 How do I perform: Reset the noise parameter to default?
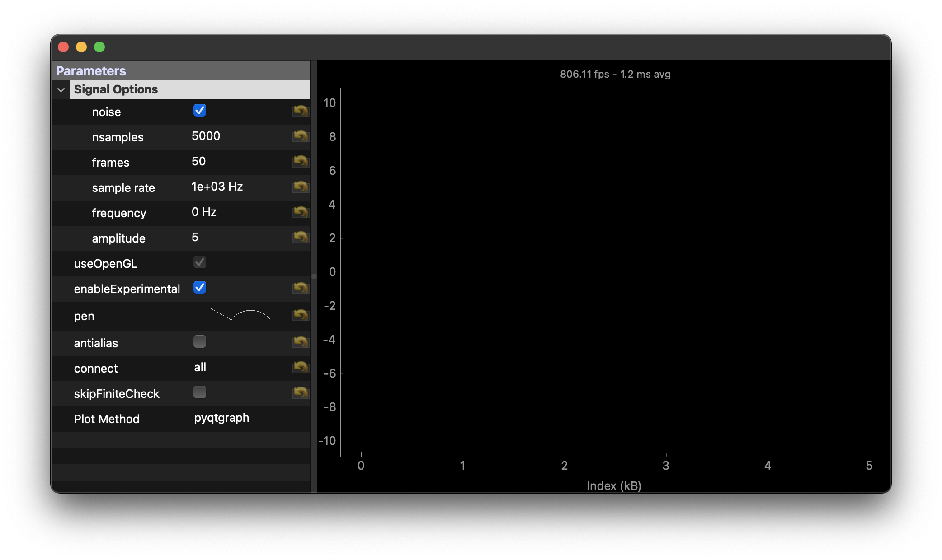tap(301, 111)
